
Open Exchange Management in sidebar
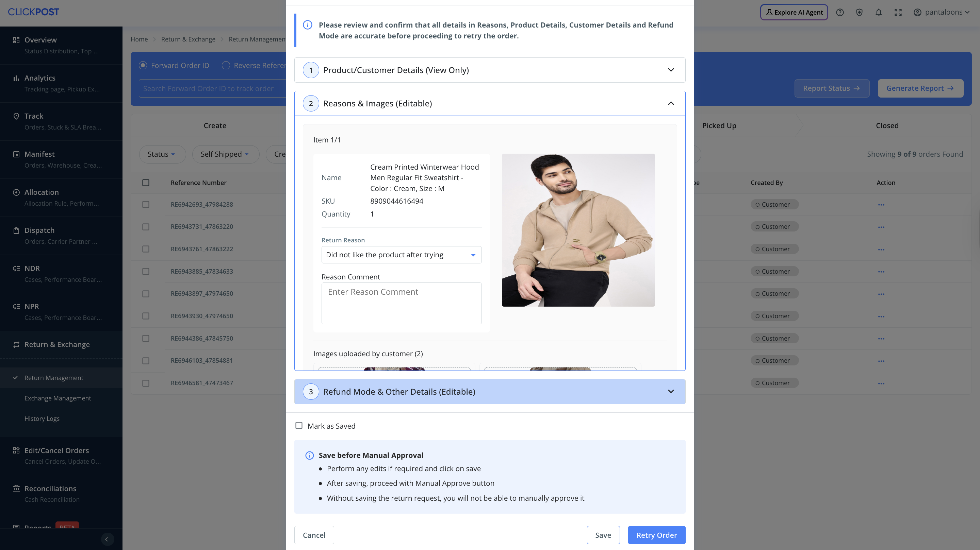[58, 398]
